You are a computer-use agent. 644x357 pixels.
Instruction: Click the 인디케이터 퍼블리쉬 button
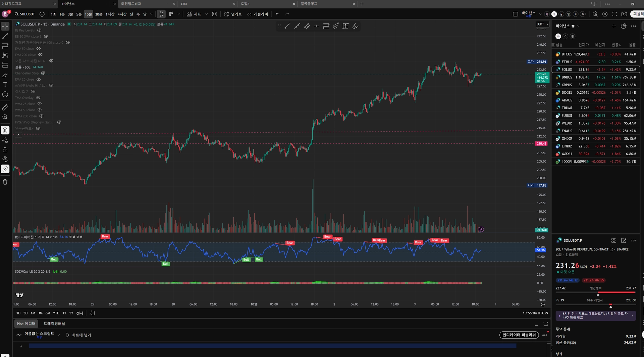click(519, 335)
